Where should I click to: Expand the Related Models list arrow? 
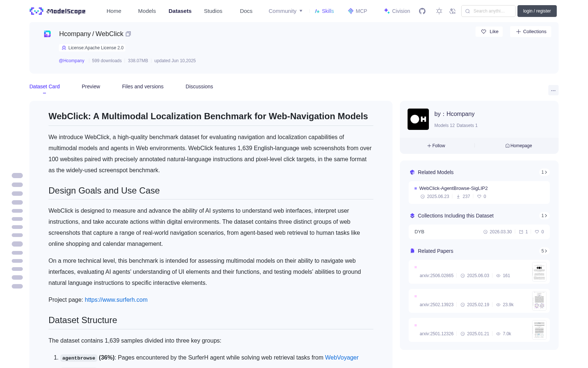click(x=544, y=172)
